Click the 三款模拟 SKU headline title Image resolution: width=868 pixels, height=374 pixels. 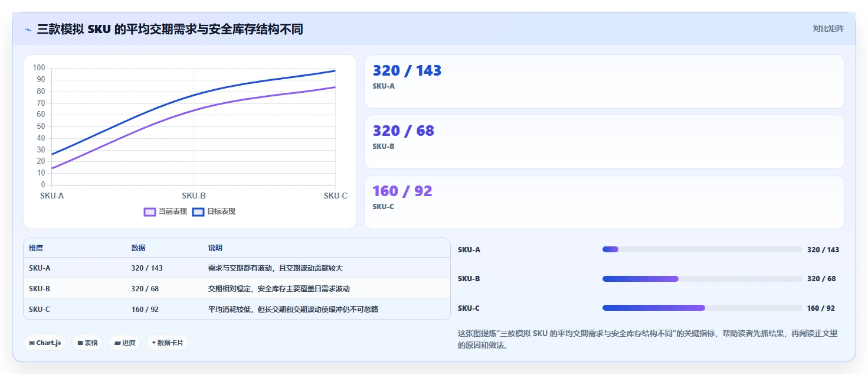click(170, 29)
